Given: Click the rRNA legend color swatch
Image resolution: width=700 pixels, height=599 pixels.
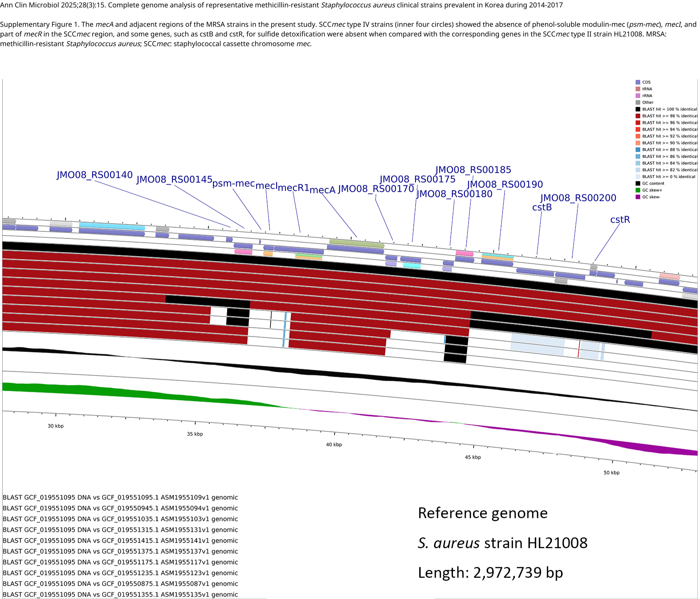Looking at the screenshot, I should pyautogui.click(x=638, y=96).
